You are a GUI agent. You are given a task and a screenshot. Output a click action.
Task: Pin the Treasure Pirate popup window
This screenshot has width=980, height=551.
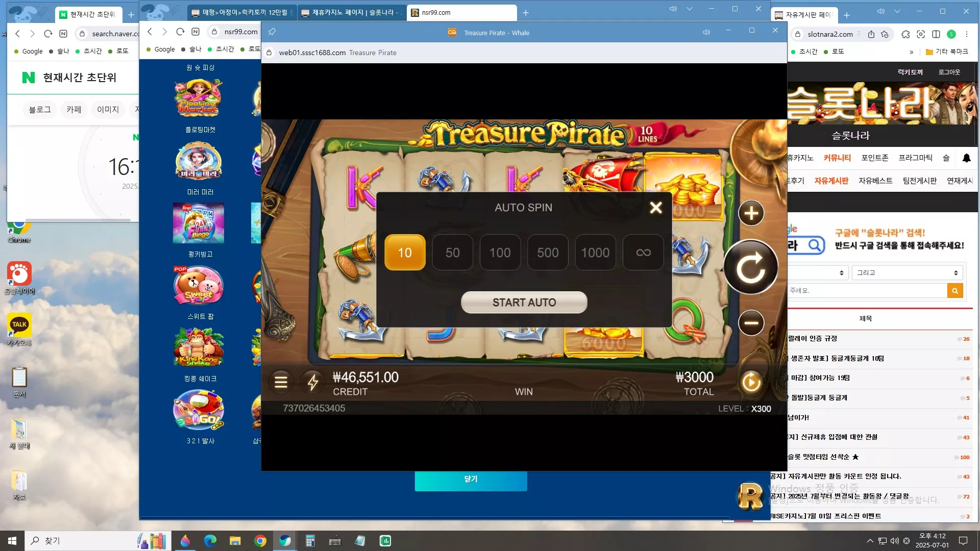[272, 32]
